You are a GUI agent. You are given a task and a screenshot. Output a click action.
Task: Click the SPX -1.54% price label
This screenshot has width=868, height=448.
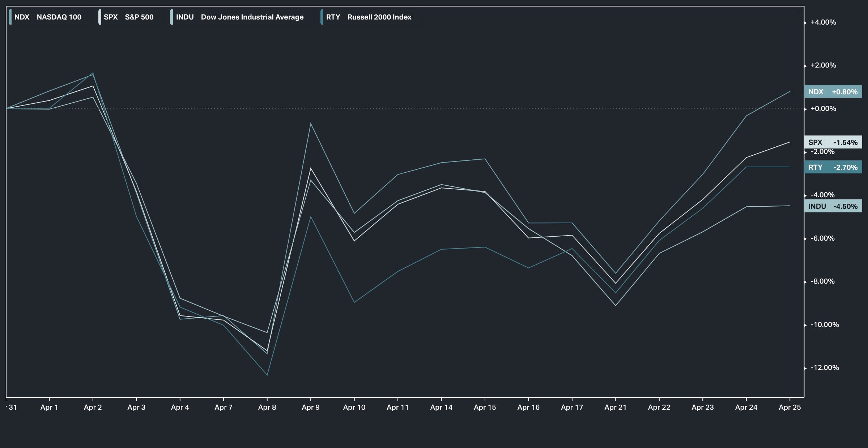[833, 142]
